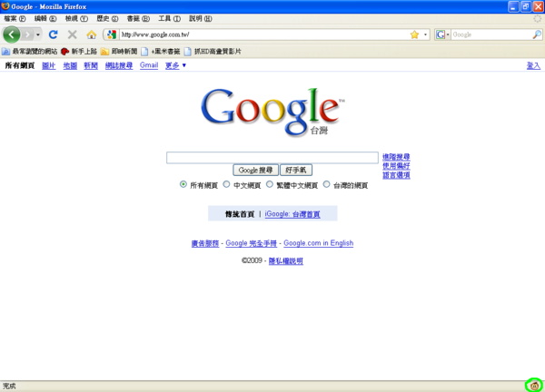
Task: Open the back/forward history dropdown arrow
Action: (37, 34)
